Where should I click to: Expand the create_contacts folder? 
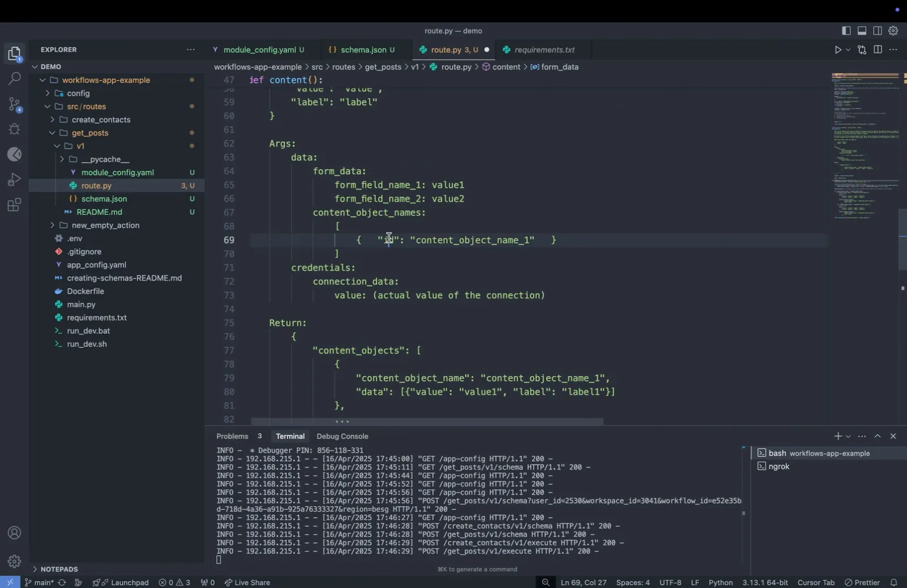pos(52,120)
